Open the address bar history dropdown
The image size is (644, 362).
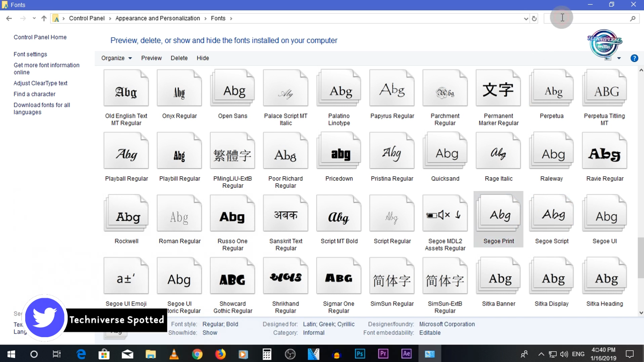point(526,19)
